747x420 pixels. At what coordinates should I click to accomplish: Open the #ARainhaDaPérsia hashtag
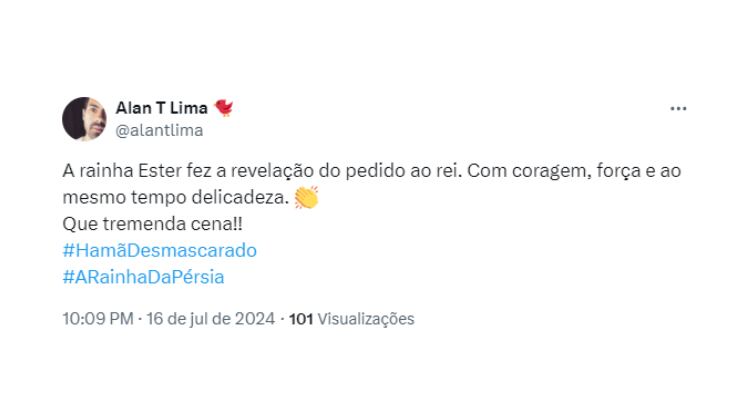click(x=143, y=277)
